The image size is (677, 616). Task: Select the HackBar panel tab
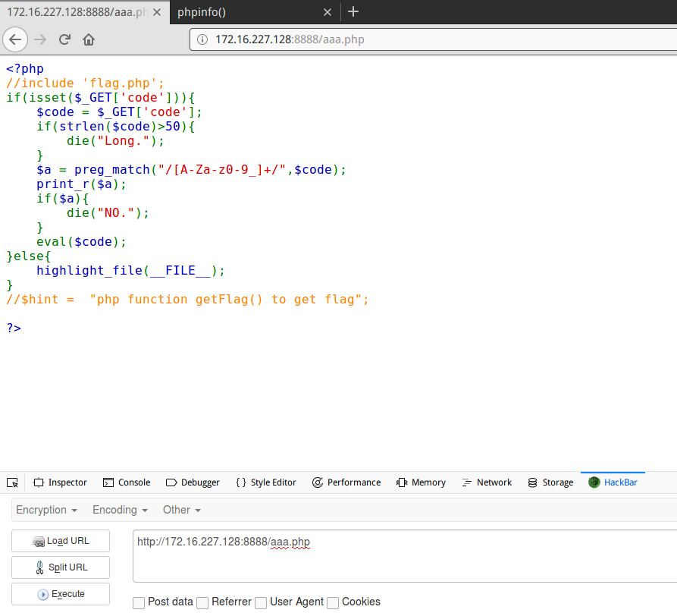coord(613,482)
